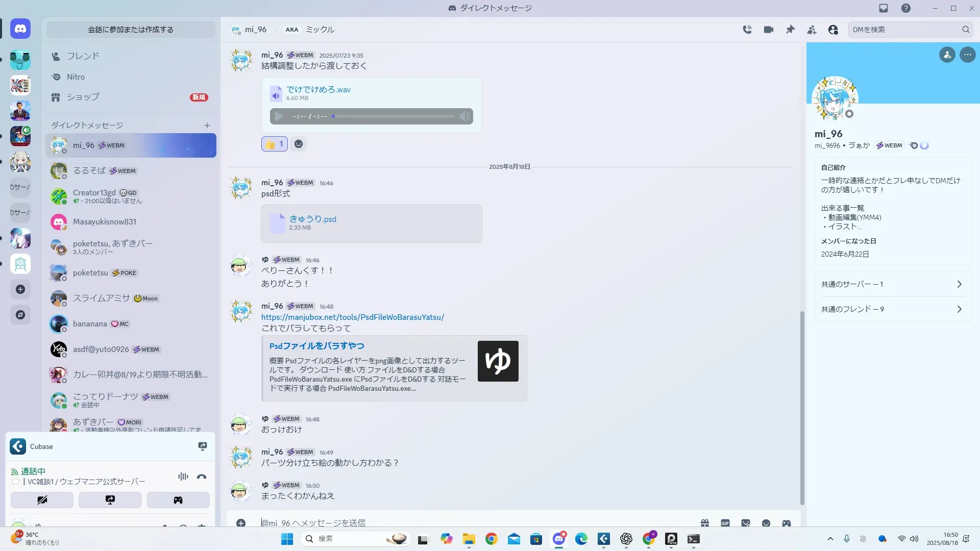Screen dimensions: 980x551
Task: Toggle the thumbs up reaction
Action: [x=275, y=144]
